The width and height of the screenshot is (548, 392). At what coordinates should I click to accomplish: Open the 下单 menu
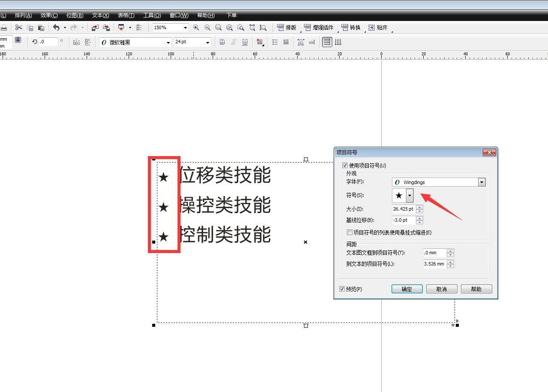pos(232,15)
